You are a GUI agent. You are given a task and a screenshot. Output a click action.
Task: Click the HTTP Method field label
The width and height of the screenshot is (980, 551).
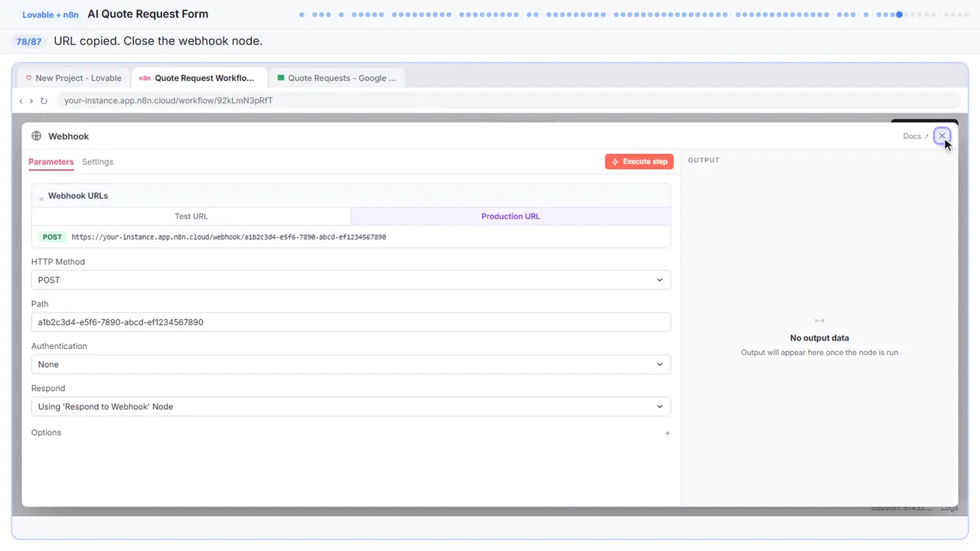pos(58,262)
